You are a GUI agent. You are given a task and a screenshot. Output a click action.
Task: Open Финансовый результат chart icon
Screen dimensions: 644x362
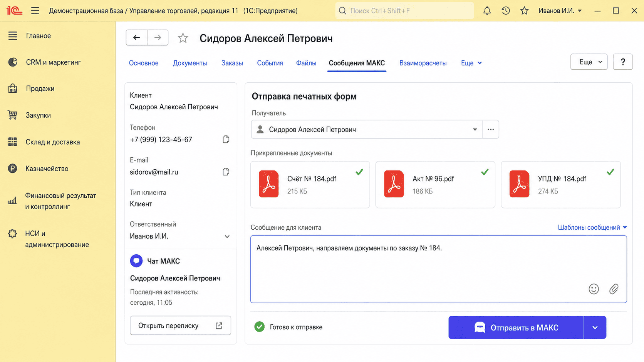tap(13, 200)
